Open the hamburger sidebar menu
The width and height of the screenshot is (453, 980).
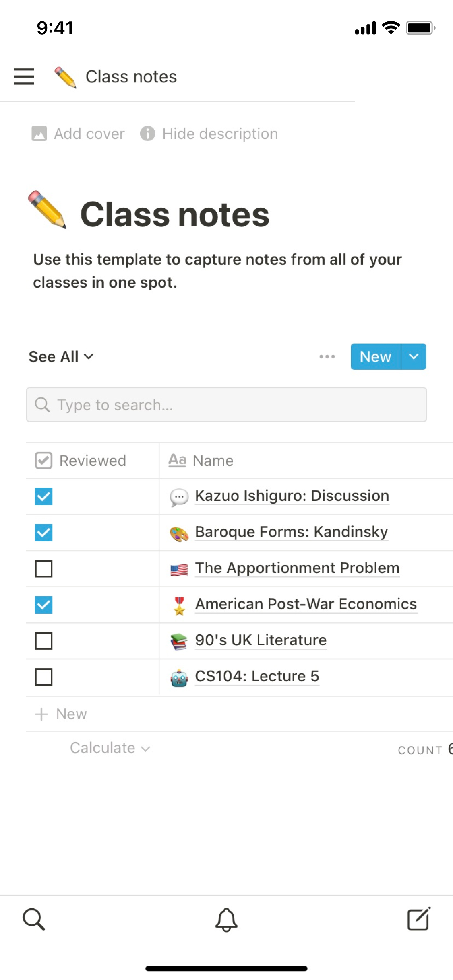(24, 76)
